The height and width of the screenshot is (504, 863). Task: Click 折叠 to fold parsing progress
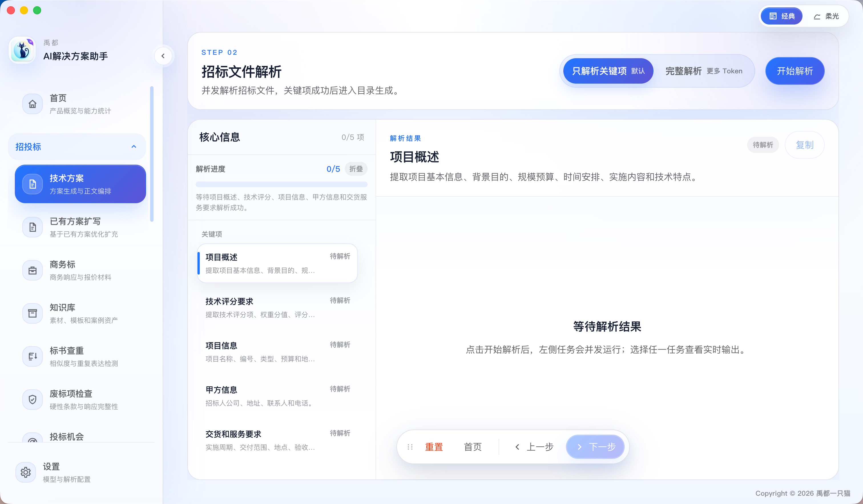coord(356,169)
